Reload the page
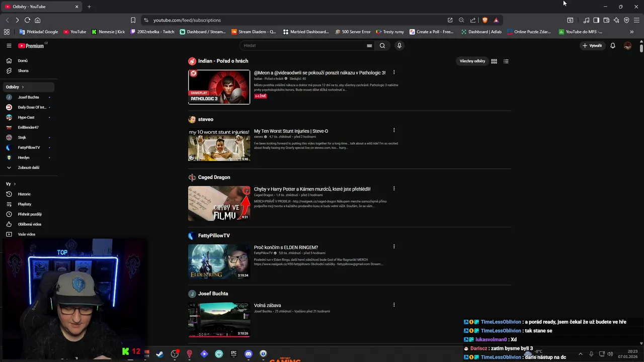The image size is (644, 362). tap(27, 20)
